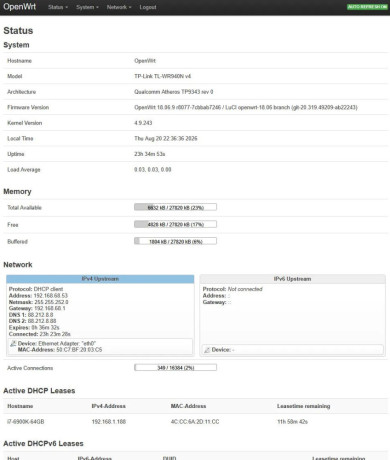Click the OpenWrt brand logo
Image resolution: width=390 pixels, height=460 pixels.
tap(20, 6)
